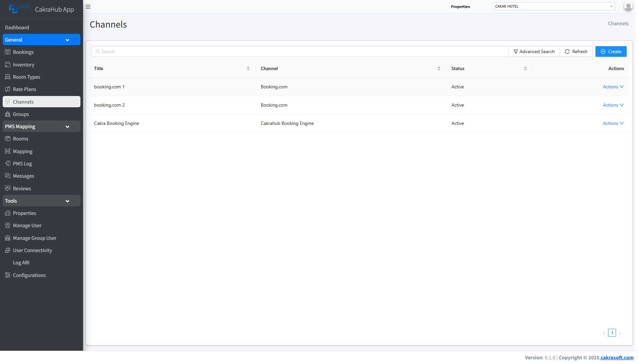Click the Rate Plans icon
The width and height of the screenshot is (638, 364).
pos(8,89)
